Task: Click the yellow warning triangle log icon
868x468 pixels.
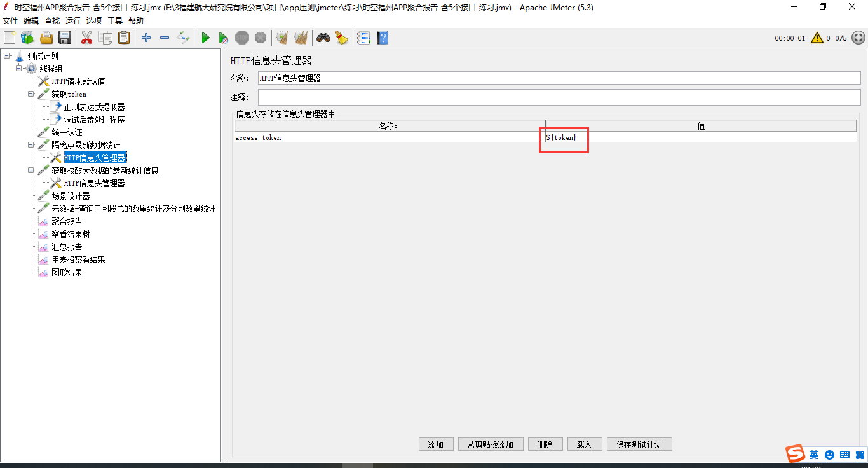Action: [x=817, y=38]
